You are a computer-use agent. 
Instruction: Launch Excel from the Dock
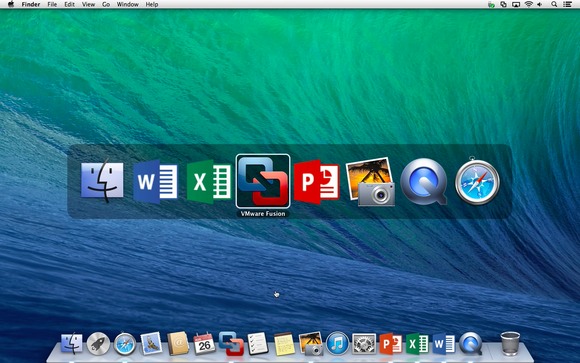417,344
